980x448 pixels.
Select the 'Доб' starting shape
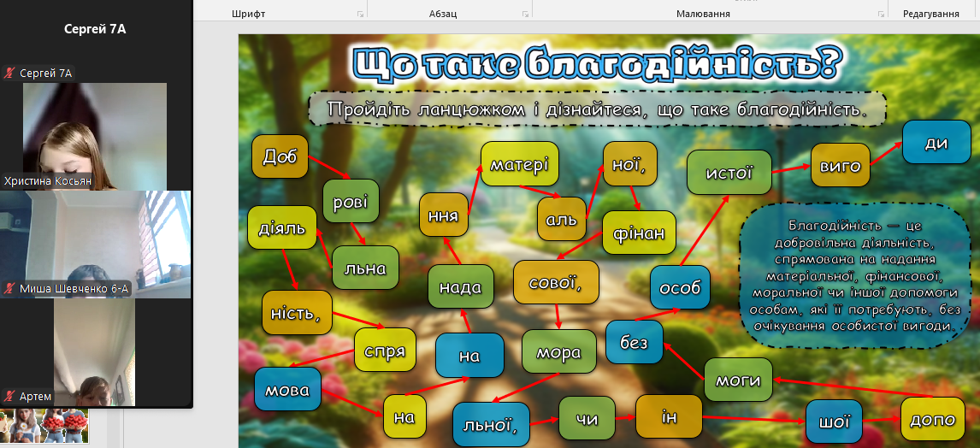pyautogui.click(x=279, y=156)
